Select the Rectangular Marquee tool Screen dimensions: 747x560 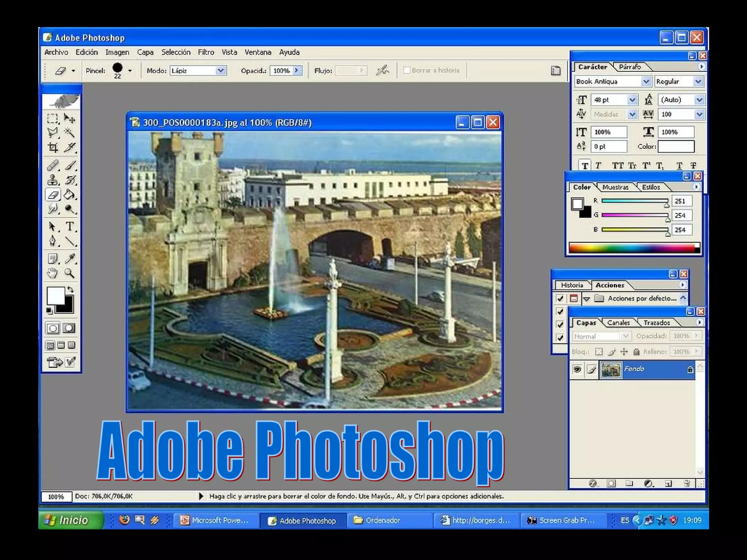(53, 118)
